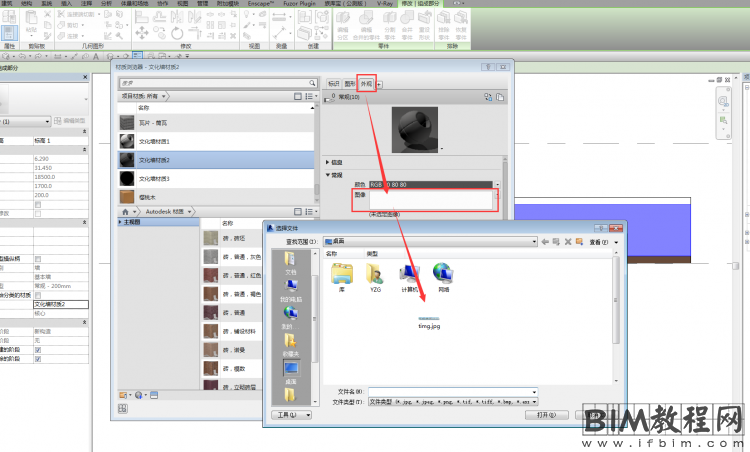
Task: Click the back arrow in file dialog
Action: click(549, 242)
